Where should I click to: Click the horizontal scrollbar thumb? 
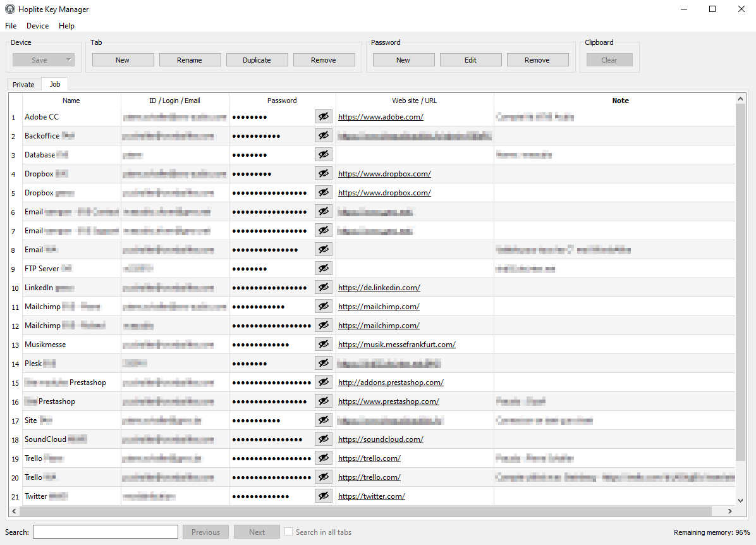pos(365,511)
